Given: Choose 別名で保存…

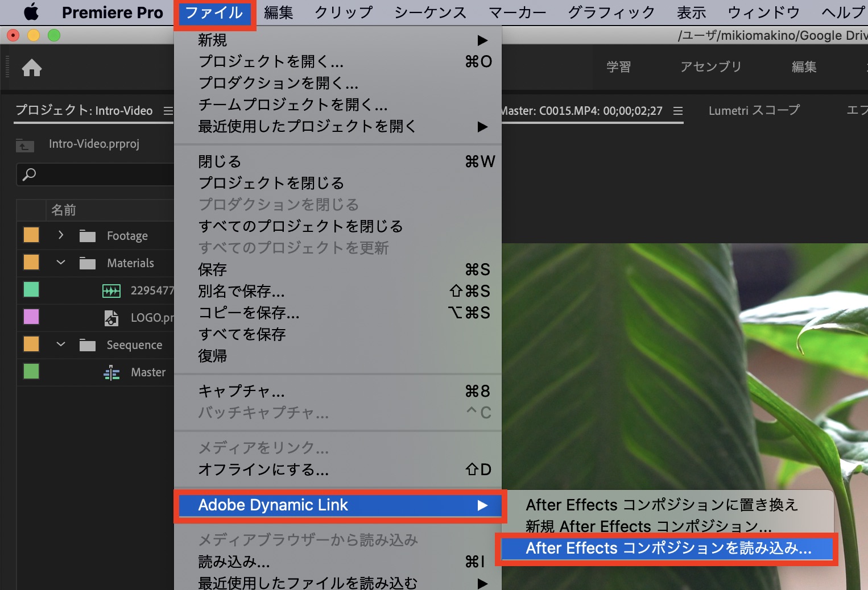Looking at the screenshot, I should [x=338, y=291].
